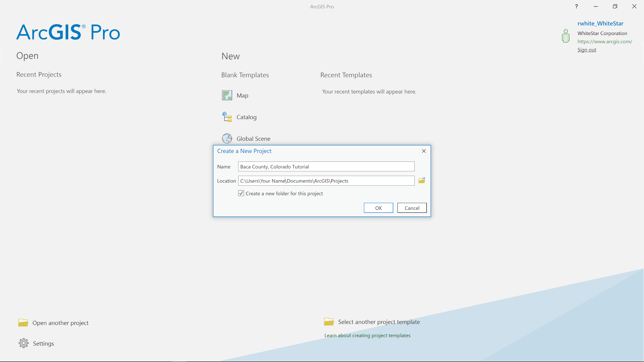Image resolution: width=644 pixels, height=362 pixels.
Task: Click the Map template icon
Action: pos(227,95)
